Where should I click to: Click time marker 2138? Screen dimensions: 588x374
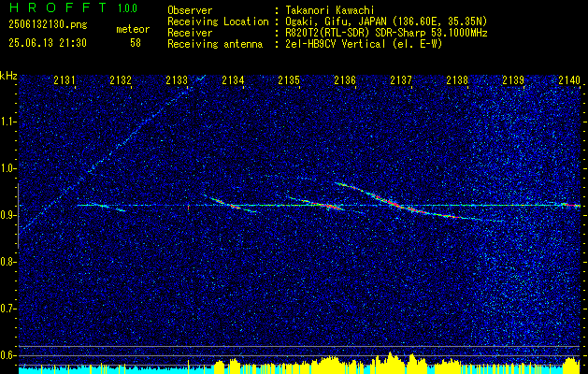click(x=457, y=79)
